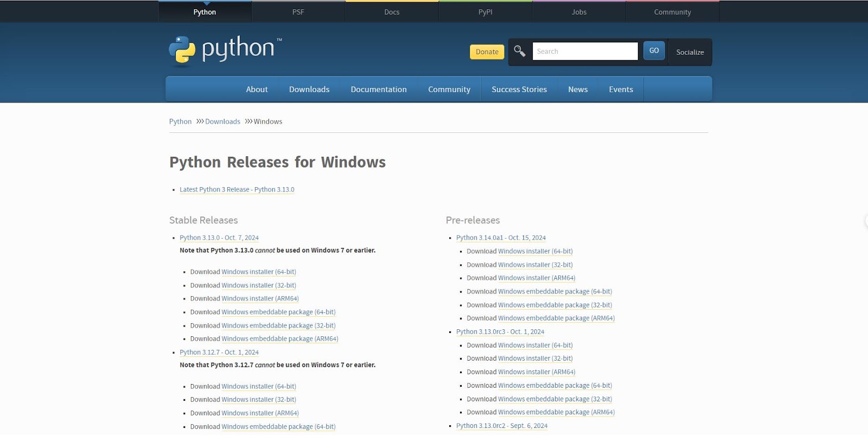Image resolution: width=868 pixels, height=435 pixels.
Task: Focus the Search input field
Action: click(585, 51)
